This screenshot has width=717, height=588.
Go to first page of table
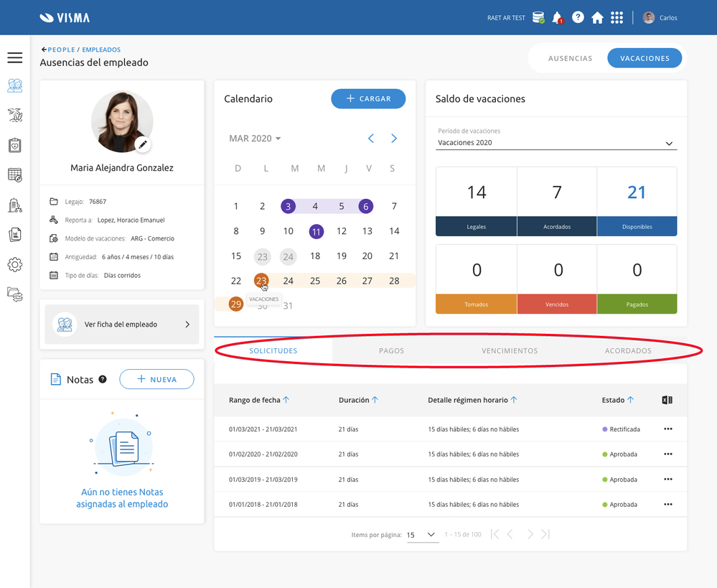[x=495, y=534]
